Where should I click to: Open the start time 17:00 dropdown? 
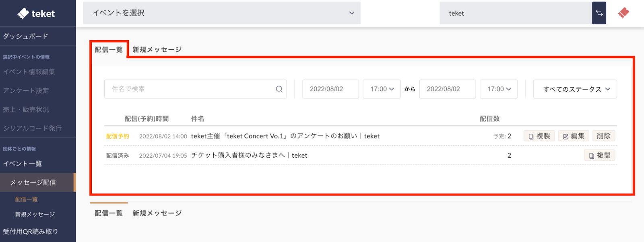coord(382,89)
